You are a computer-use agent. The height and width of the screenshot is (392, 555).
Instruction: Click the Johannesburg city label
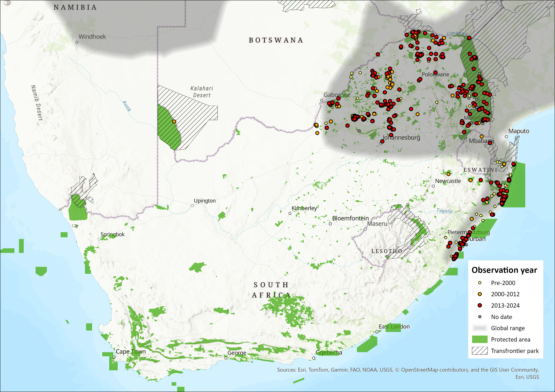coord(401,137)
